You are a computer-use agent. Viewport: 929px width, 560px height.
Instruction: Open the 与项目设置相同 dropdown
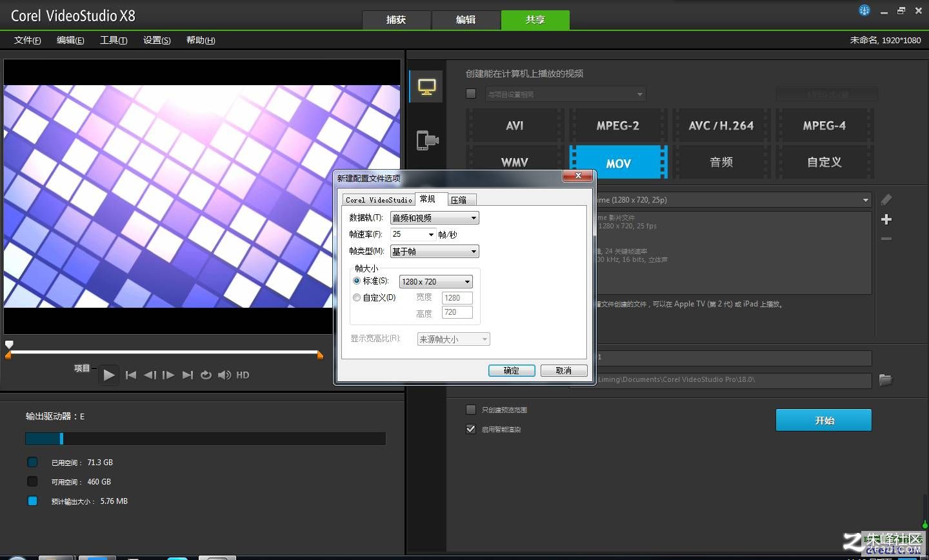[564, 94]
